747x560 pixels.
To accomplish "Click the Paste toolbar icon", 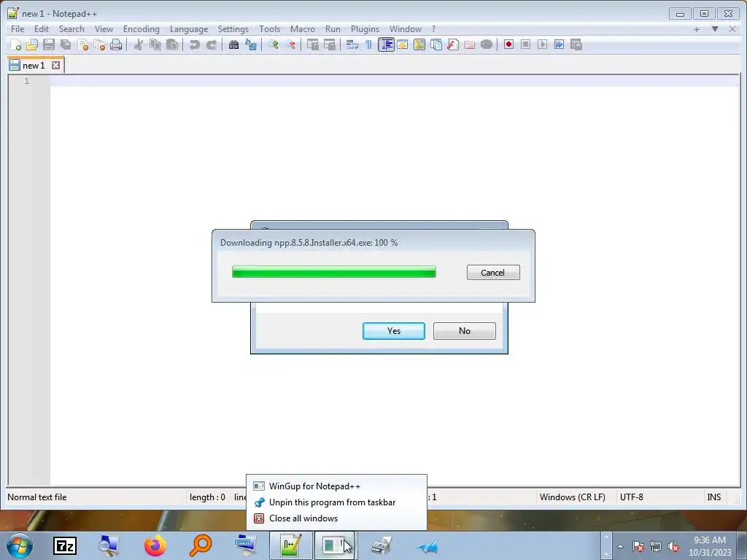I will [x=172, y=44].
